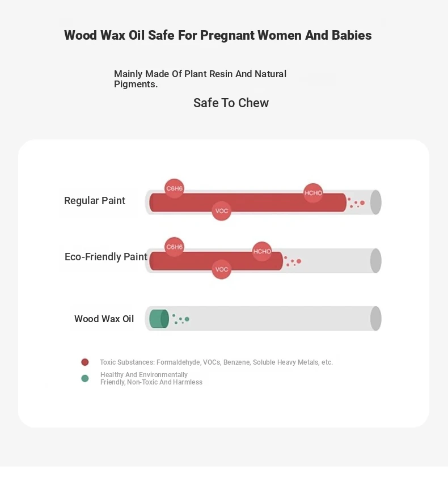Click the gray end cap of Wood Wax Oil tube

tap(375, 319)
